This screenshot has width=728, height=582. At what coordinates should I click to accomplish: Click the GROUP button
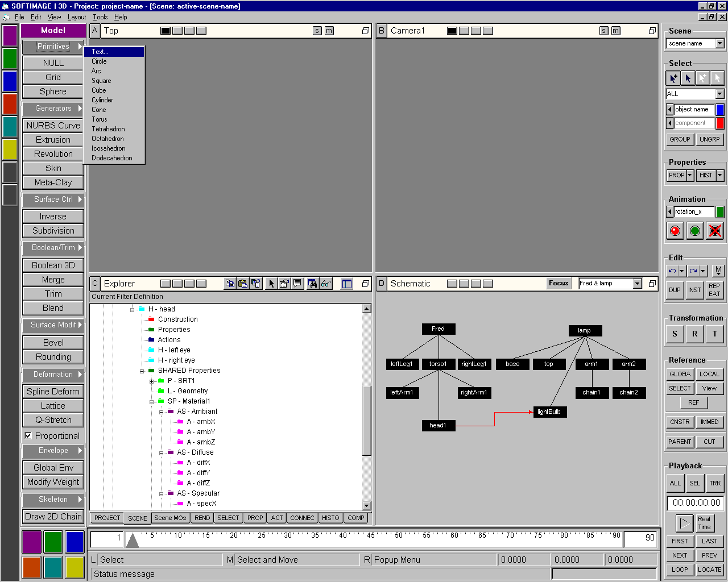click(680, 139)
